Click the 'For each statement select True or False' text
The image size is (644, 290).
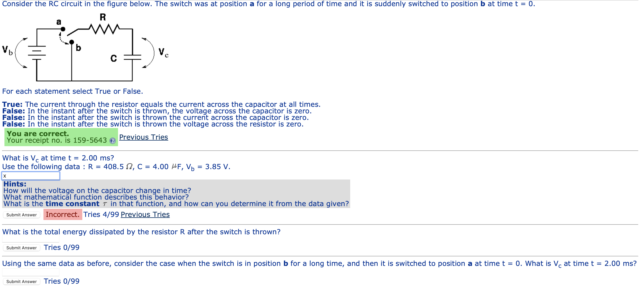tap(72, 91)
